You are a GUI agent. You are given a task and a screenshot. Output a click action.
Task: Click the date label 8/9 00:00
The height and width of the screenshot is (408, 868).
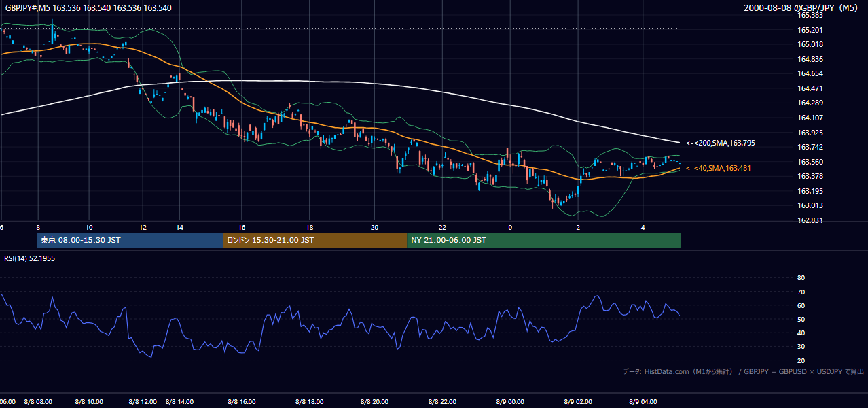[510, 402]
